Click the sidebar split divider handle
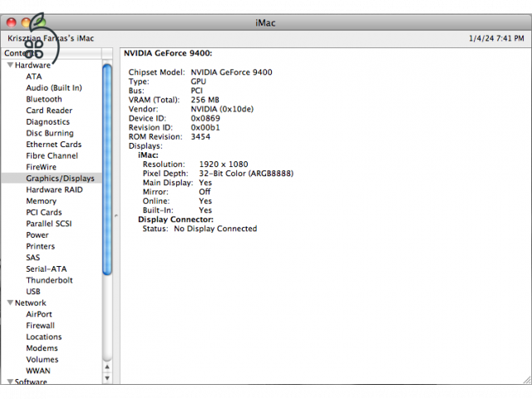 click(x=116, y=215)
